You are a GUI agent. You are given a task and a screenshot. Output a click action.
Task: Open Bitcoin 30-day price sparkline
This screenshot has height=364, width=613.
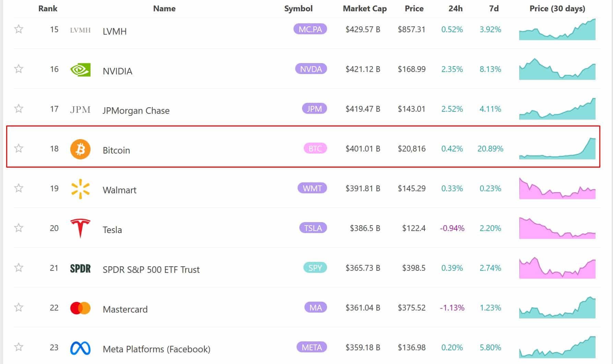pyautogui.click(x=557, y=149)
